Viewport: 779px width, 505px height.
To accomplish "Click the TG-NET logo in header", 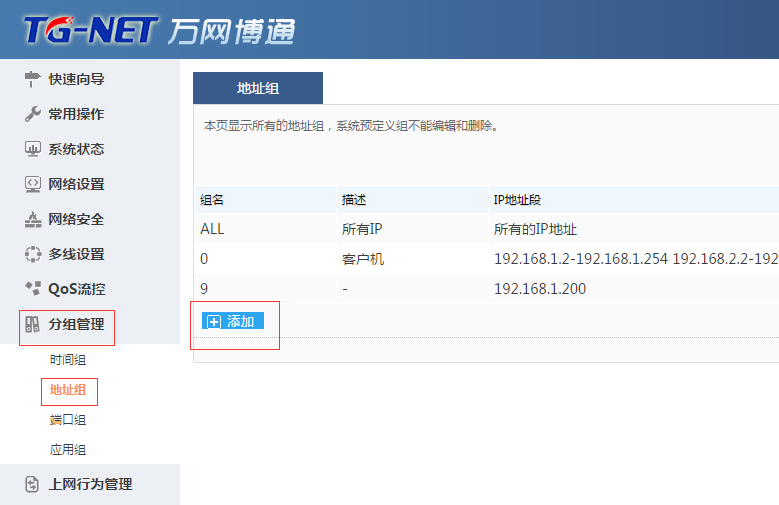I will [x=90, y=30].
